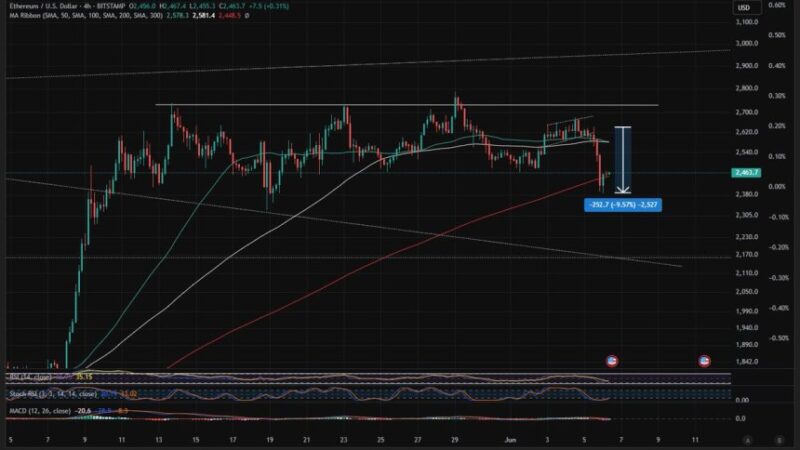Click the 2,170.0 price axis label
This screenshot has width=800, height=450.
(x=747, y=255)
